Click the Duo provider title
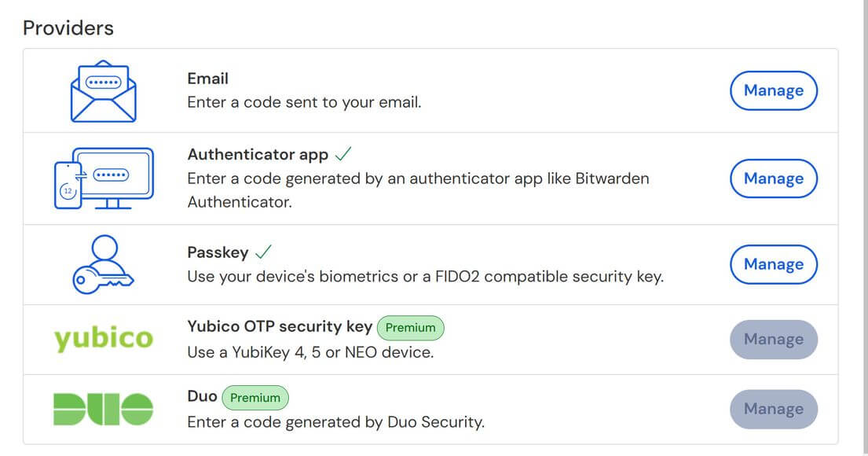 tap(202, 396)
